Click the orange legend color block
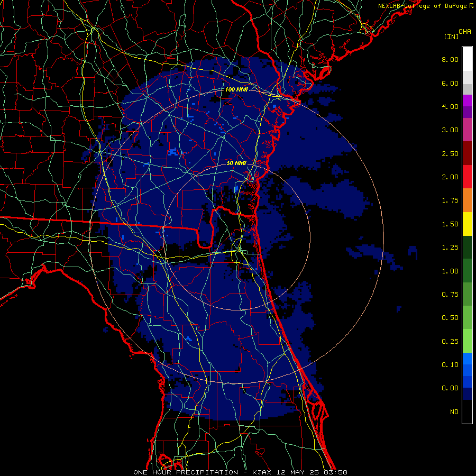Screen dimensions: 476x476 point(467,200)
